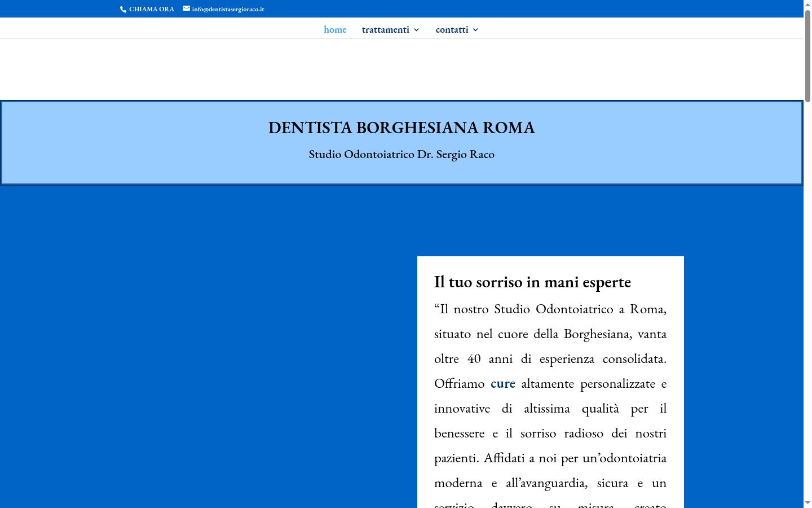The height and width of the screenshot is (508, 812).
Task: Follow the 'cure' link in the paragraph
Action: click(x=503, y=383)
